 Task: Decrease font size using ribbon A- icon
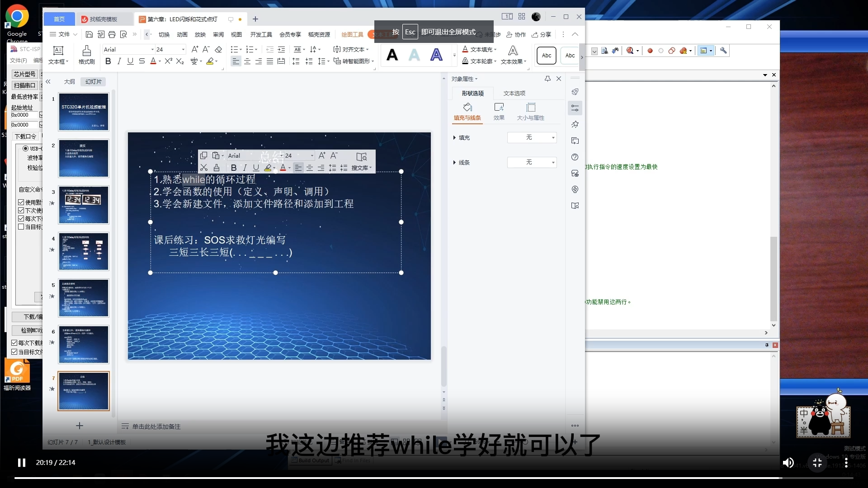click(206, 49)
